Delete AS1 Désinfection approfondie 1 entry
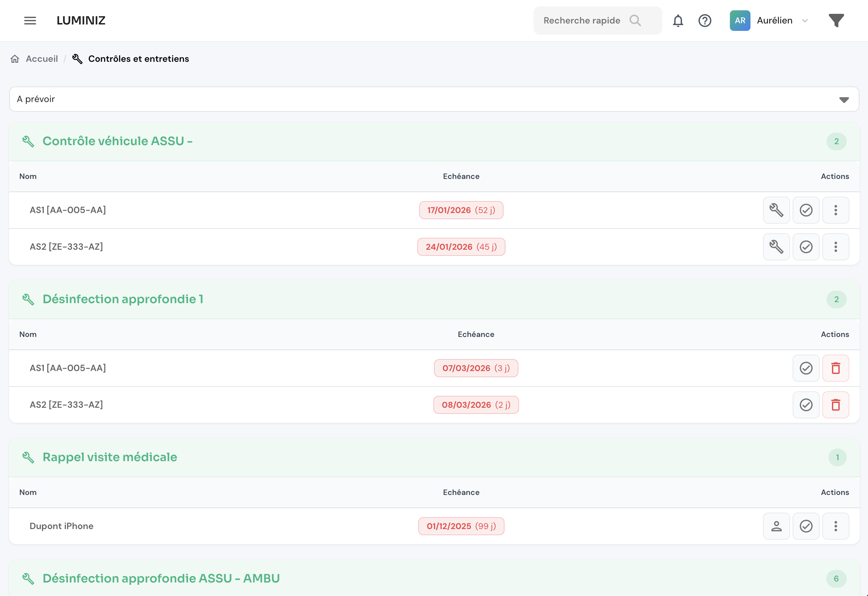Screen dimensions: 868x596 tap(835, 368)
